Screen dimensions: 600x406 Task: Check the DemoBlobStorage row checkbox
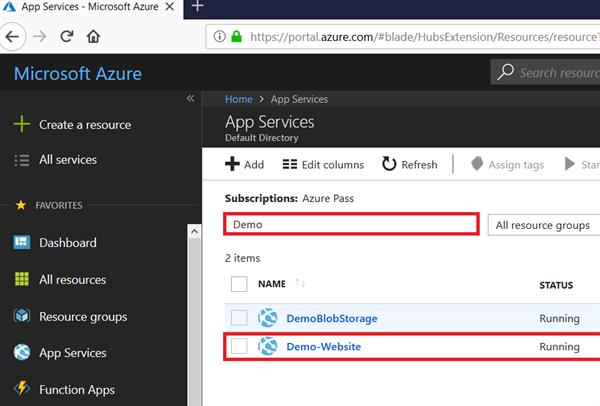point(239,318)
